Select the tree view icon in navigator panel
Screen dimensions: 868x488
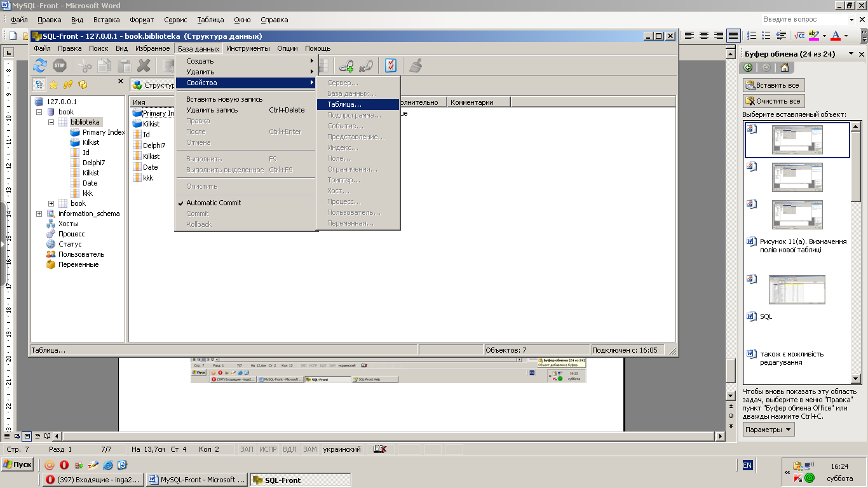tap(39, 85)
